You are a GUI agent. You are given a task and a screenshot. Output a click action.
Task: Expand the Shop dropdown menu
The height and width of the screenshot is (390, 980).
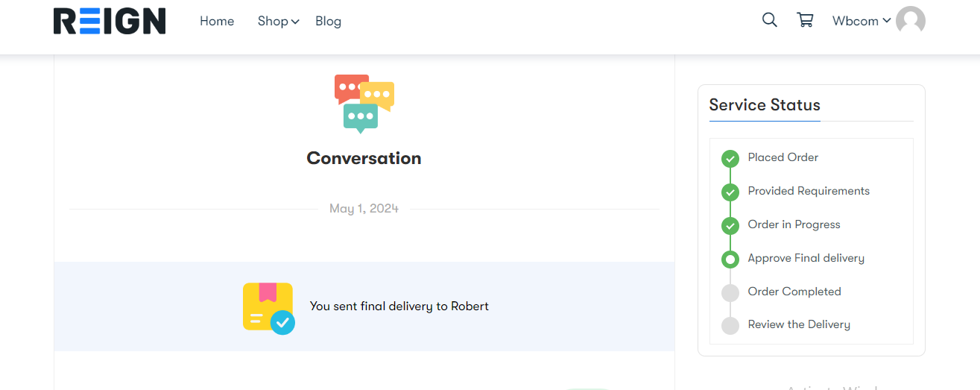click(x=278, y=21)
